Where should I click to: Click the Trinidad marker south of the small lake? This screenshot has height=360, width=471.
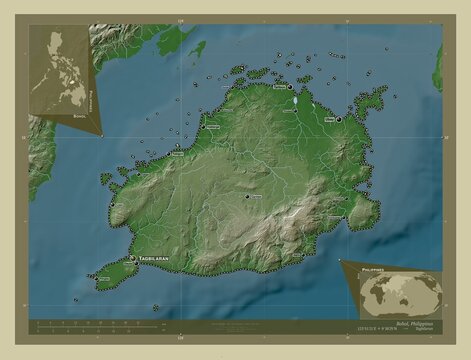click(296, 111)
